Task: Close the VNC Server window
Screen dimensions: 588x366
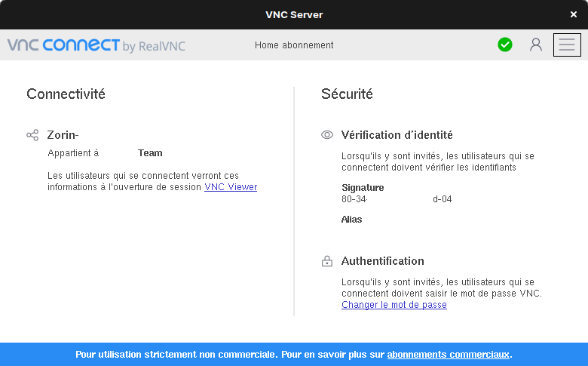Action: pyautogui.click(x=574, y=14)
